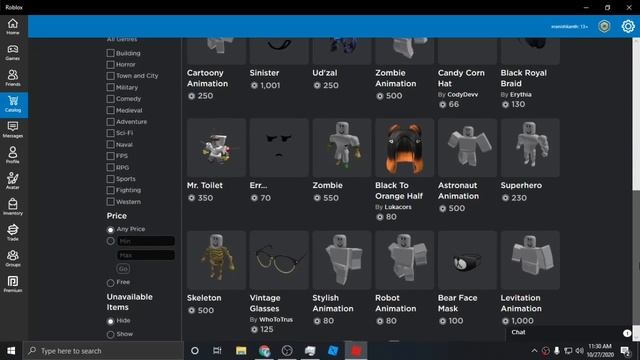Show hidden system tray icons
The height and width of the screenshot is (360, 640).
click(x=534, y=351)
